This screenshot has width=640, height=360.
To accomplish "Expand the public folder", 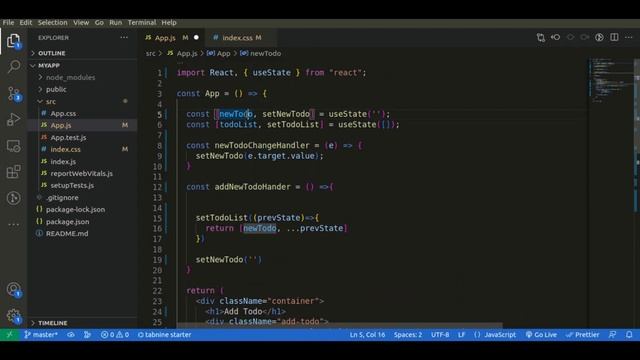I will pyautogui.click(x=82, y=89).
